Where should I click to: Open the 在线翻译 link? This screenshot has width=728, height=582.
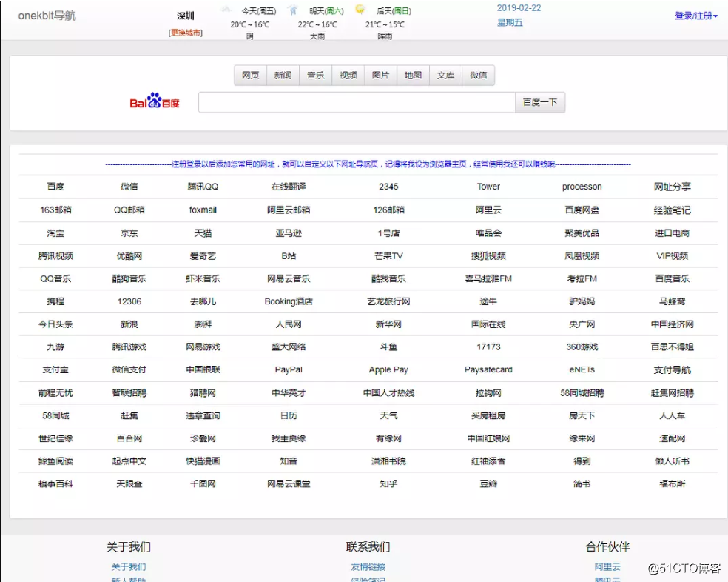click(x=289, y=187)
